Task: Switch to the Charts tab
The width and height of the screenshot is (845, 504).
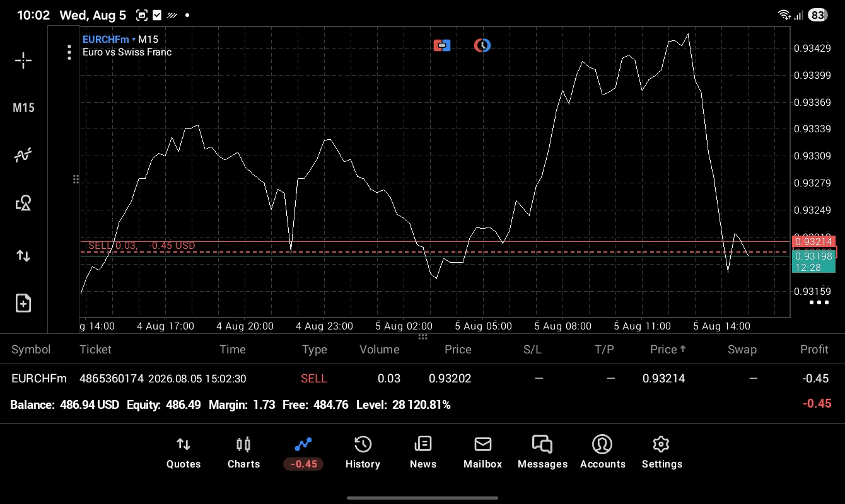Action: click(x=243, y=453)
